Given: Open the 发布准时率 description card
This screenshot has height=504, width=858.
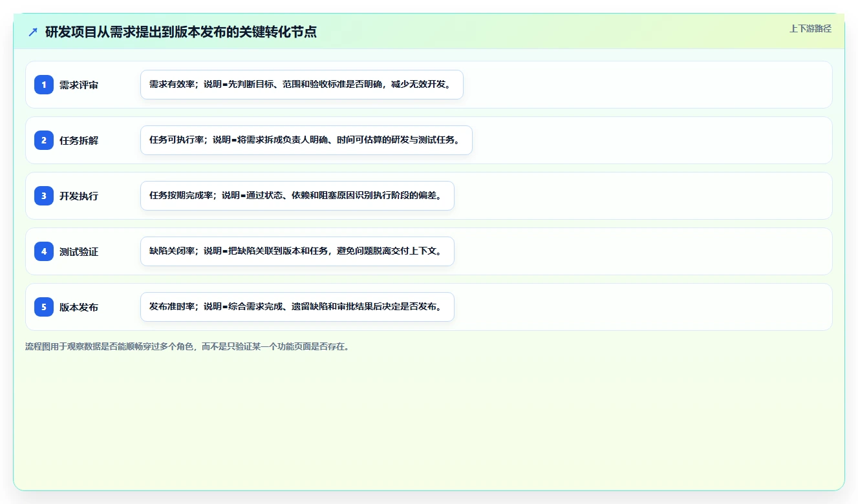Looking at the screenshot, I should click(x=297, y=307).
